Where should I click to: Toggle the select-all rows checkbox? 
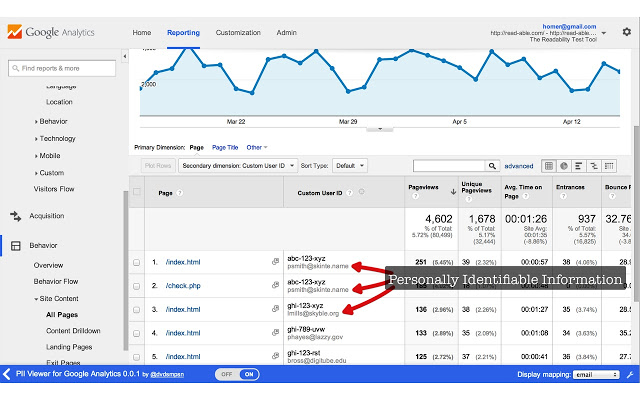point(137,191)
